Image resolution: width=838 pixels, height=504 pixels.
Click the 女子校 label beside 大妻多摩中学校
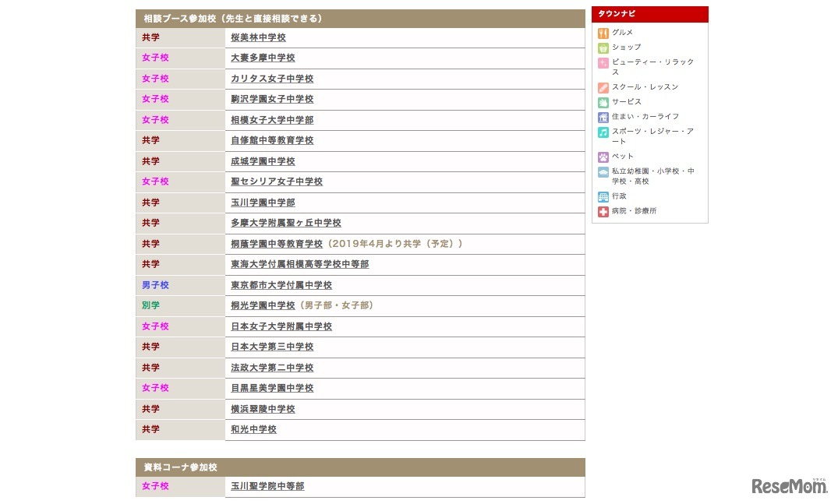click(x=155, y=58)
